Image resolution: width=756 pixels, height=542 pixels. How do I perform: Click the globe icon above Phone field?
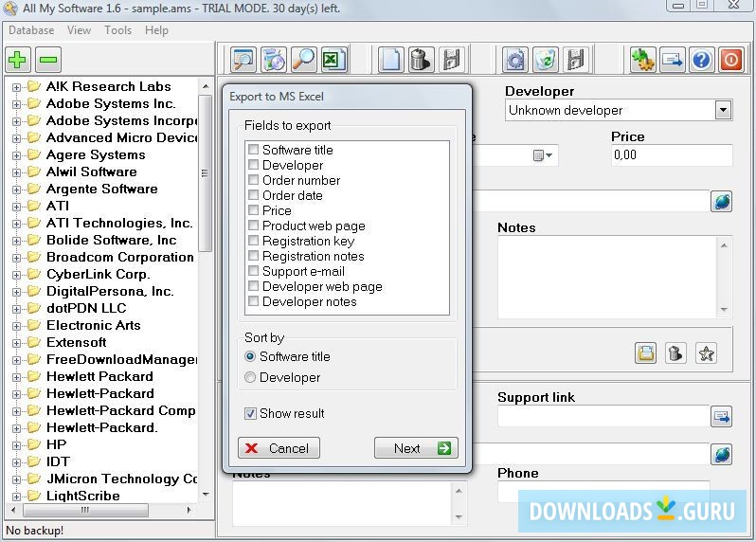point(722,454)
